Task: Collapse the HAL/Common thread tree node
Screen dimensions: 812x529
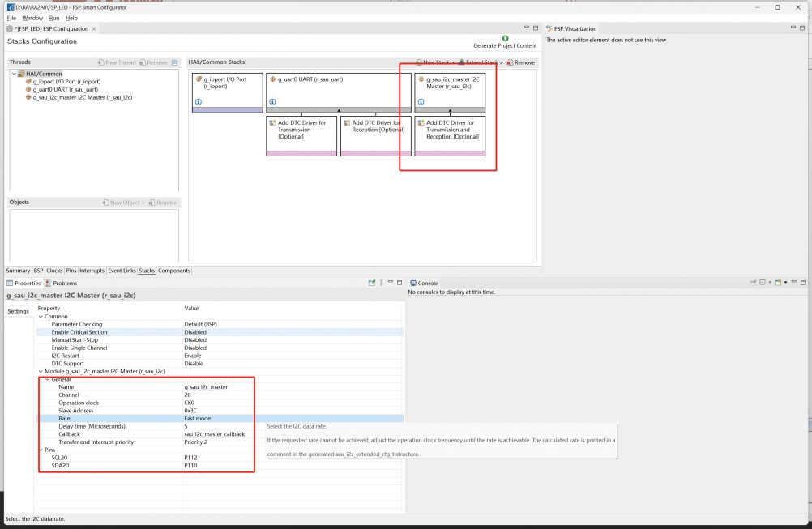Action: click(x=14, y=74)
